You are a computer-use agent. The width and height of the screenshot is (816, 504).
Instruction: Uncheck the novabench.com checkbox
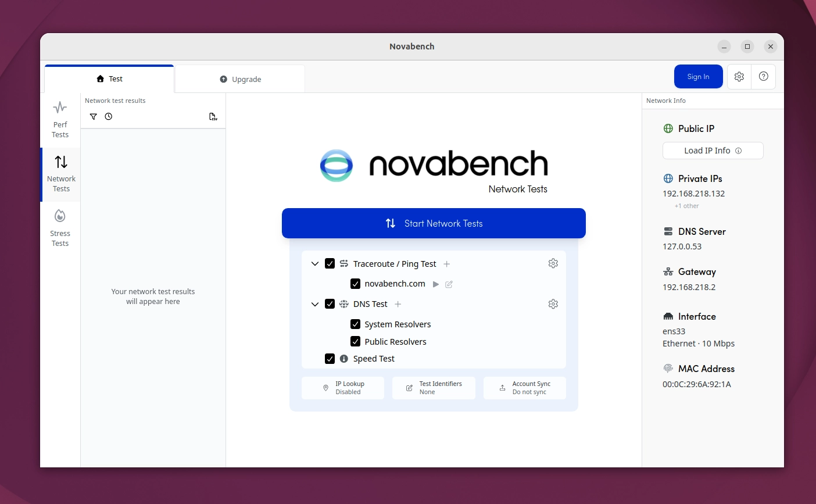click(355, 284)
